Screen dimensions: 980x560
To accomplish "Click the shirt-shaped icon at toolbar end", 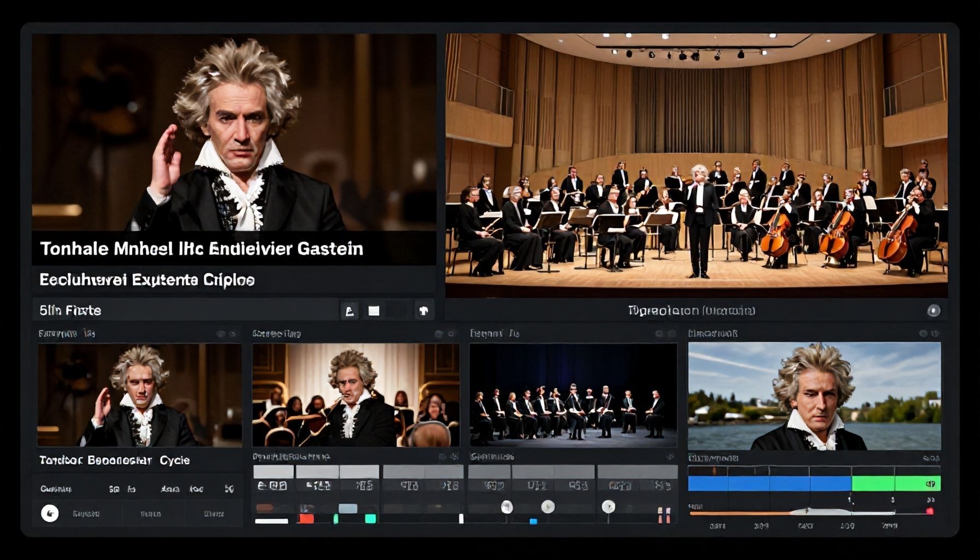I will pos(423,311).
